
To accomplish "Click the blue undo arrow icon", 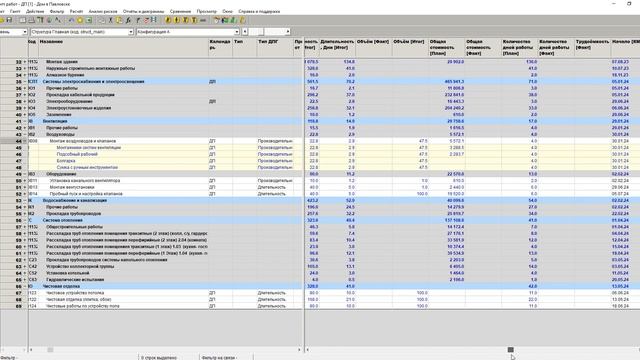I will tap(71, 20).
